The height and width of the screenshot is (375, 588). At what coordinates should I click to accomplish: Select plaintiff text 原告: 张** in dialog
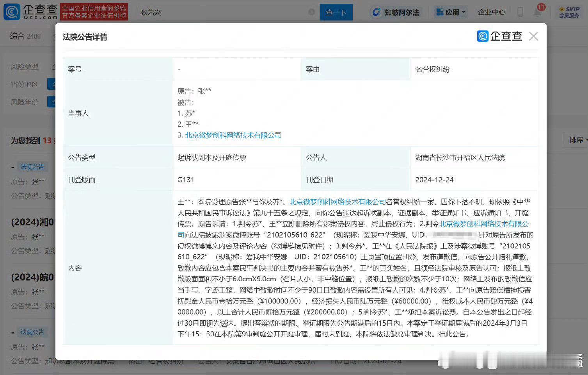[194, 91]
